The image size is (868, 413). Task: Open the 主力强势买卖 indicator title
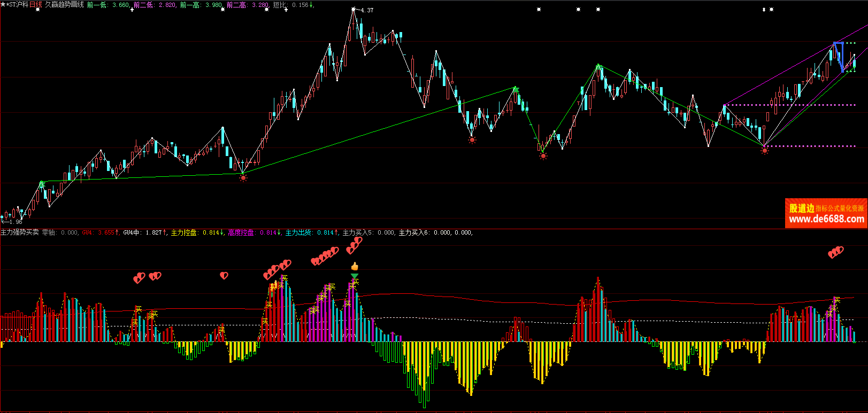click(20, 232)
